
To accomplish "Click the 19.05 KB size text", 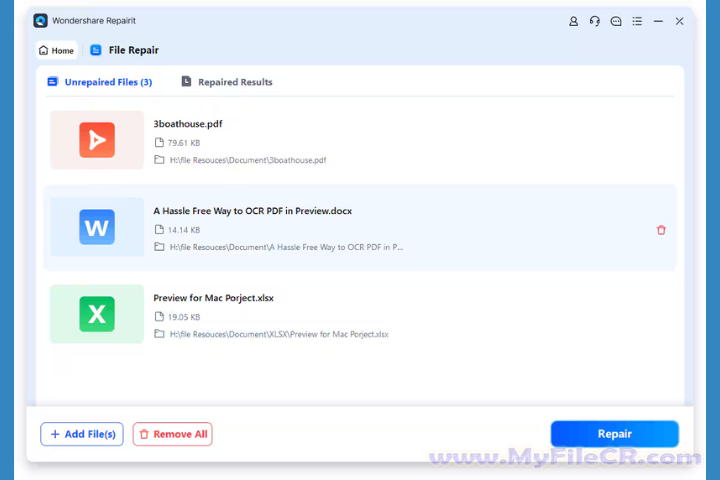I will click(x=184, y=317).
